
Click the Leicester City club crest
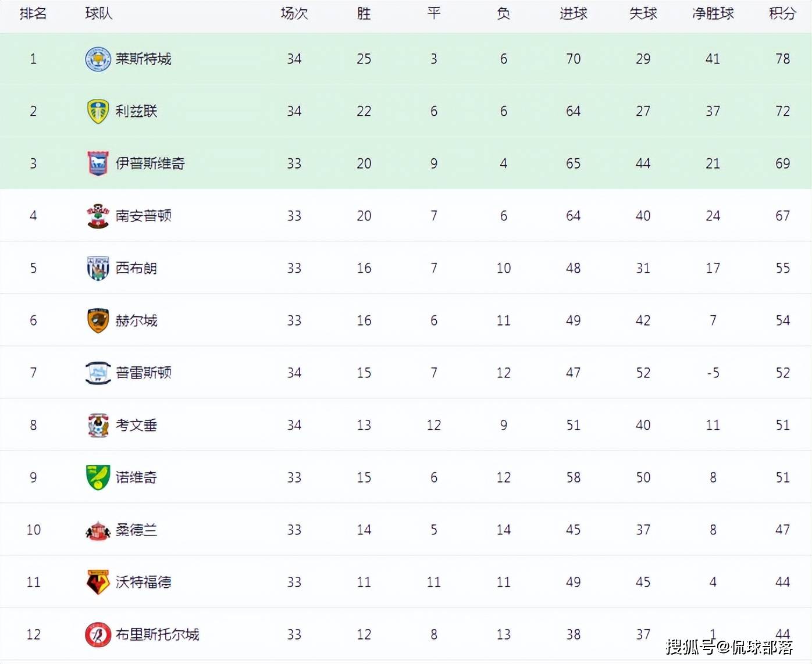(98, 59)
